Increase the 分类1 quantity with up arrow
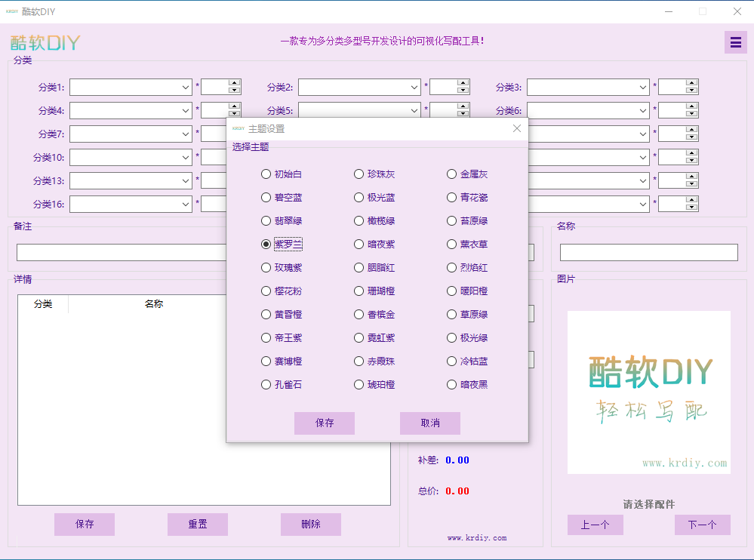 (234, 83)
